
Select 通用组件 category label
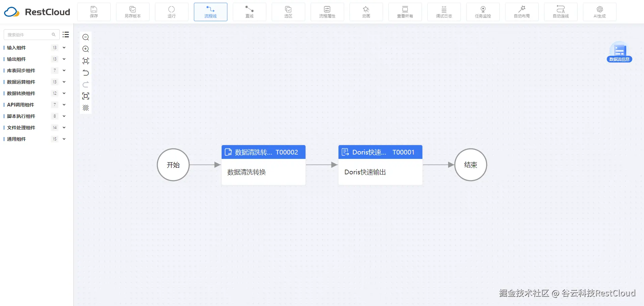16,139
